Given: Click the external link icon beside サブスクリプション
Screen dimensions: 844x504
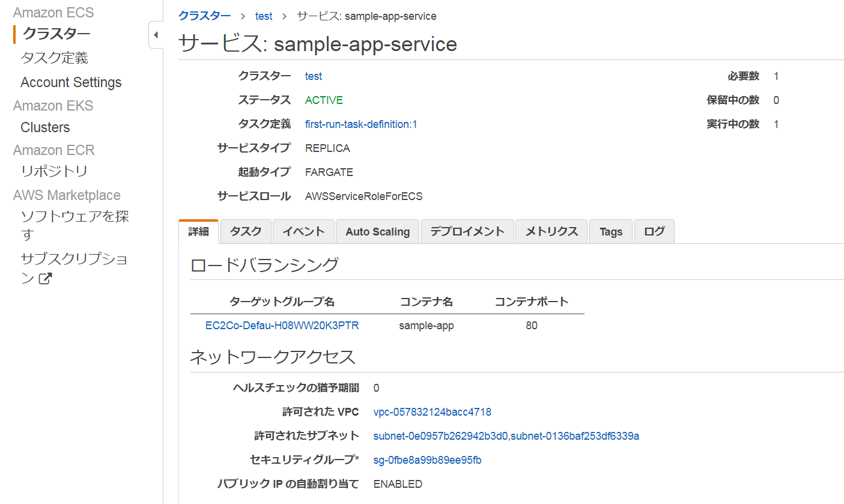Looking at the screenshot, I should (x=45, y=279).
